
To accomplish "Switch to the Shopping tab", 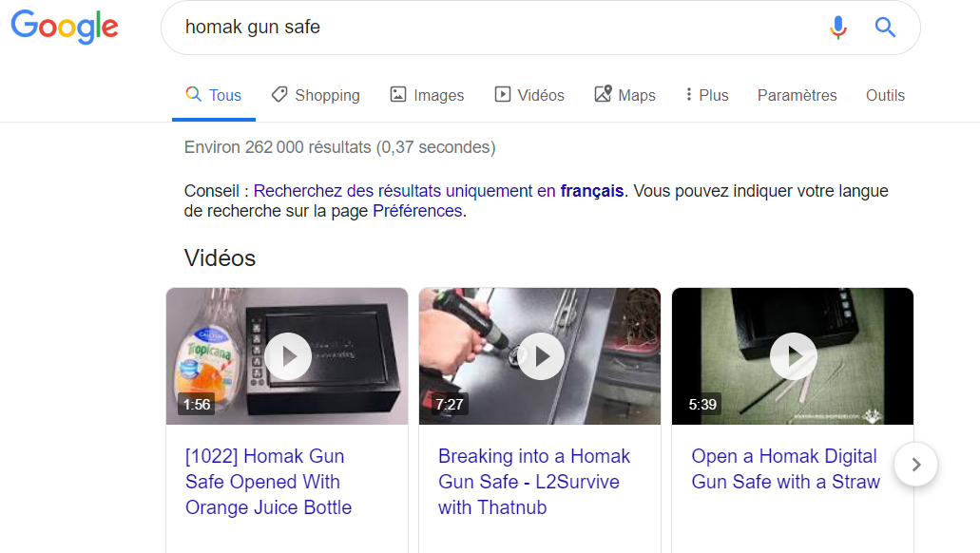I will coord(316,95).
